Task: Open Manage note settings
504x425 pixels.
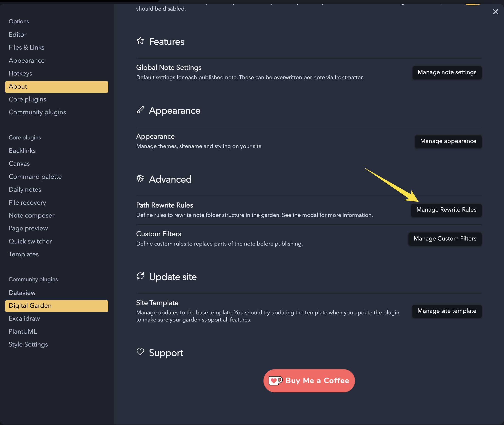Action: [x=447, y=72]
